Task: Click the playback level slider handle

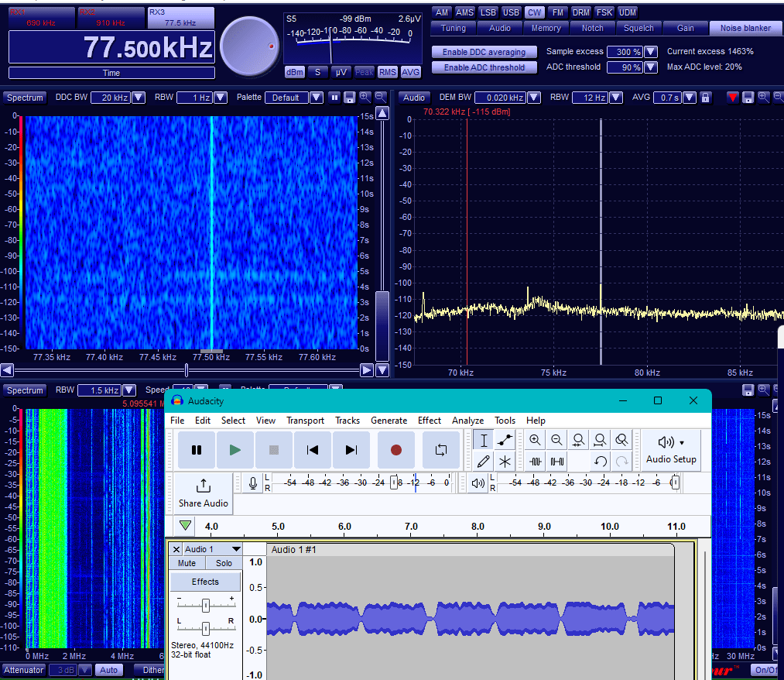Action: tap(675, 483)
